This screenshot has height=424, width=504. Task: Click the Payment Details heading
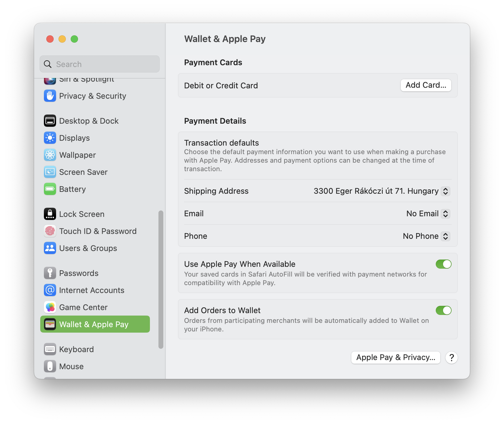tap(215, 121)
